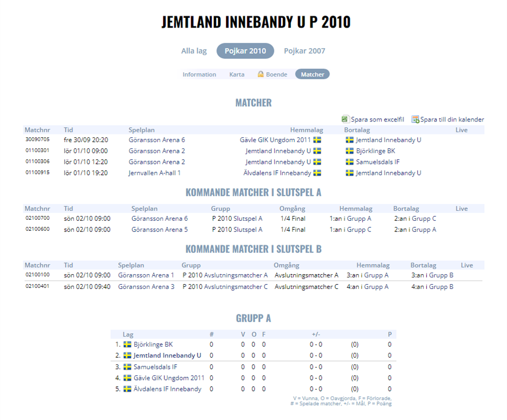Image resolution: width=507 pixels, height=420 pixels.
Task: Click the lock icon next to Boende
Action: point(260,74)
